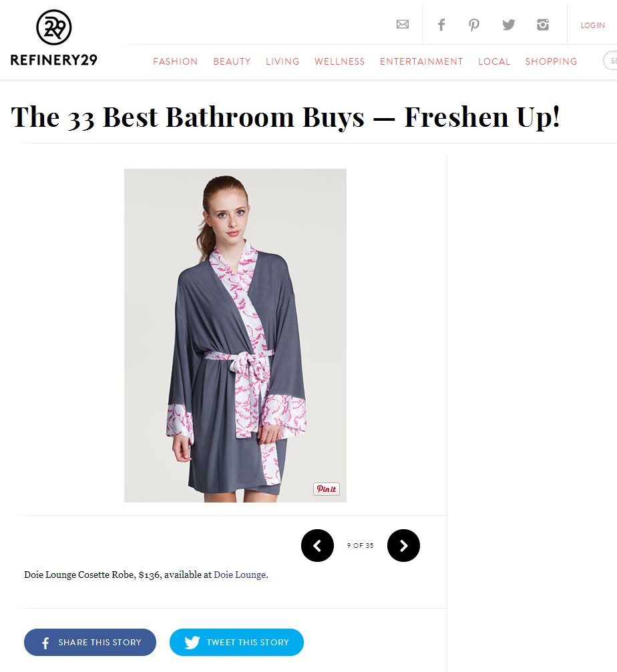Go to Wellness section
617x672 pixels.
340,61
